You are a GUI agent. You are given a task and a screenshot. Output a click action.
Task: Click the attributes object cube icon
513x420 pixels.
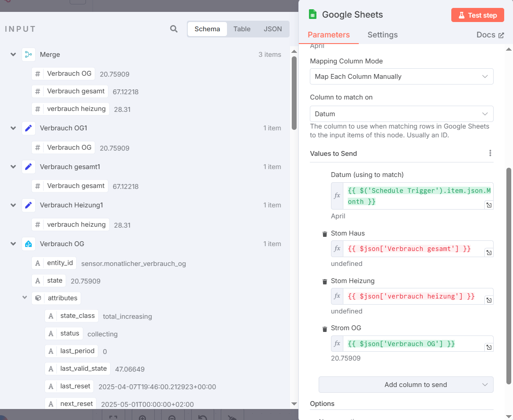coord(38,298)
